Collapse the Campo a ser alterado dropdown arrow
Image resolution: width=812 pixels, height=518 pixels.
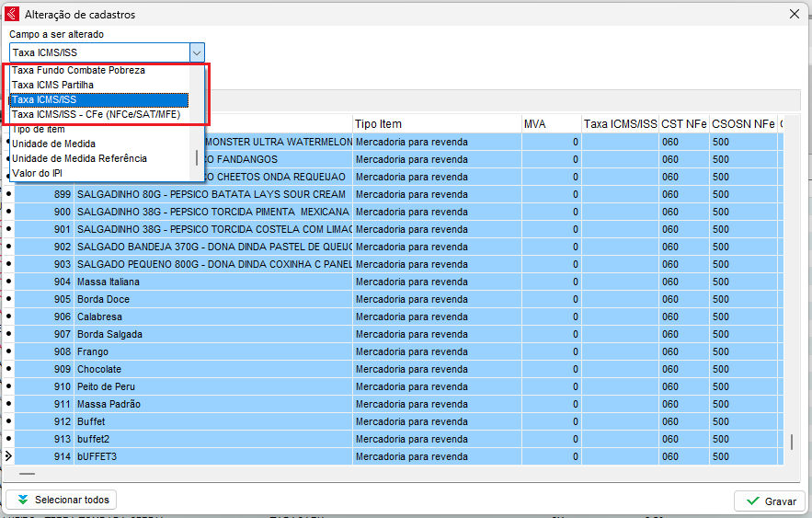[x=196, y=53]
